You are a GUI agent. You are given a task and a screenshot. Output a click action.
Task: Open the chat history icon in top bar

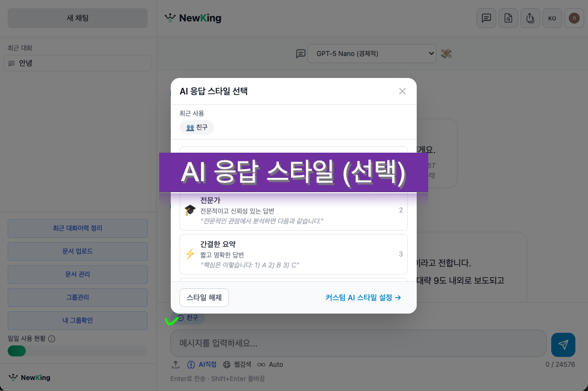pyautogui.click(x=486, y=18)
